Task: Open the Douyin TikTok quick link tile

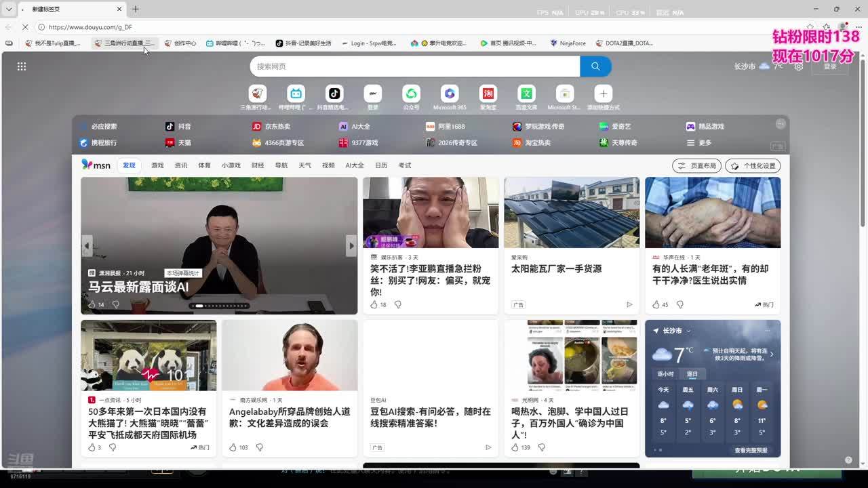Action: pos(334,94)
